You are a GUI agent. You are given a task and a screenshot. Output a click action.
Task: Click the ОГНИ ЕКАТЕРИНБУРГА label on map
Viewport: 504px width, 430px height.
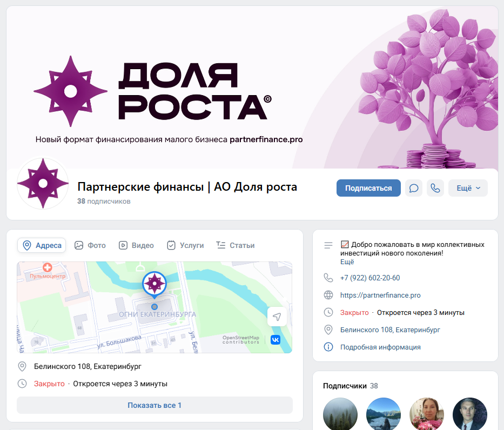pos(158,314)
